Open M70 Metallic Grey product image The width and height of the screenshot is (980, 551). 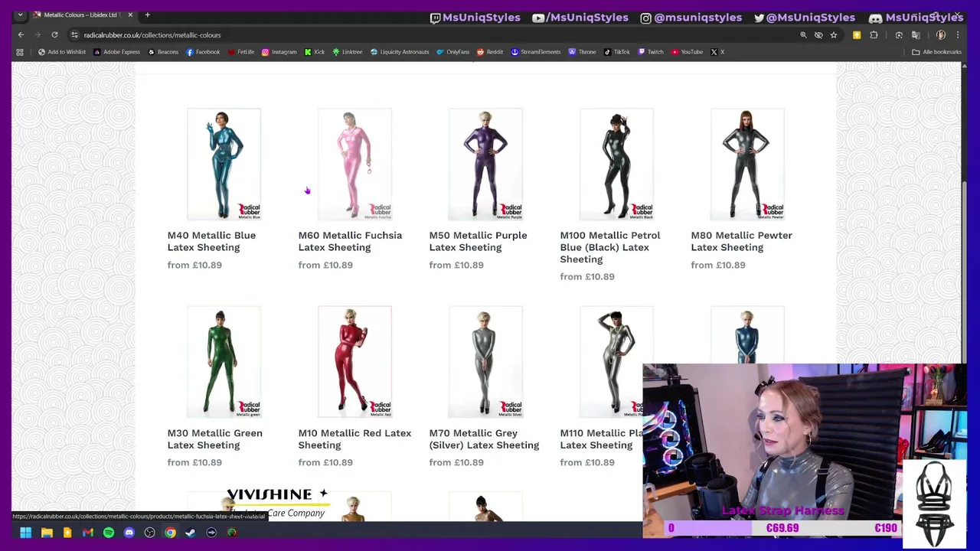point(485,362)
